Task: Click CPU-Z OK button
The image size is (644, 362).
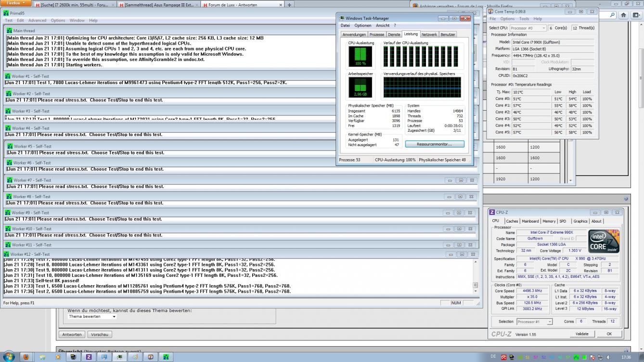Action: (609, 334)
